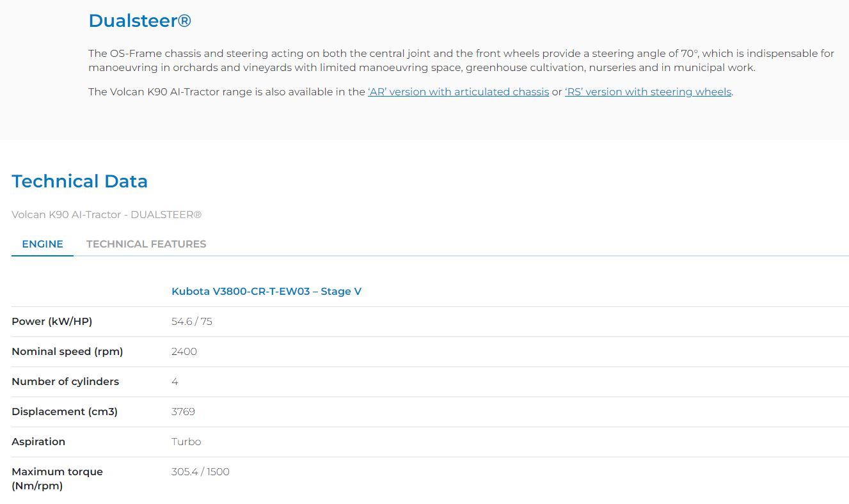Open the 'RS' version with steering wheels link
Viewport: 849px width, 504px height.
point(647,92)
